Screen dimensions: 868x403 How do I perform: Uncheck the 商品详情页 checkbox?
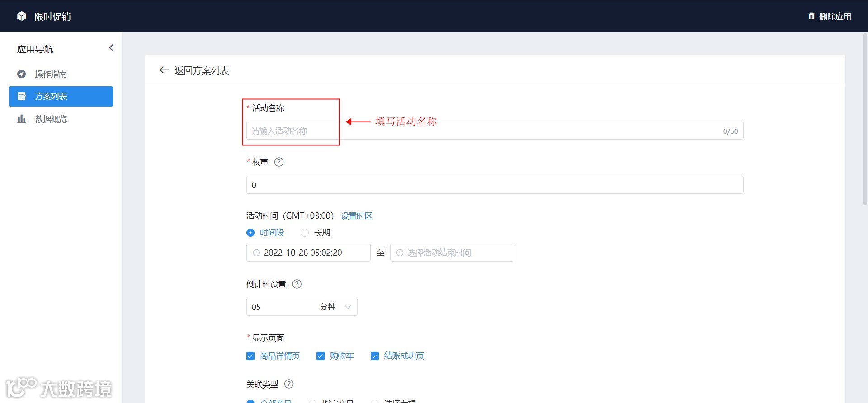pos(250,356)
